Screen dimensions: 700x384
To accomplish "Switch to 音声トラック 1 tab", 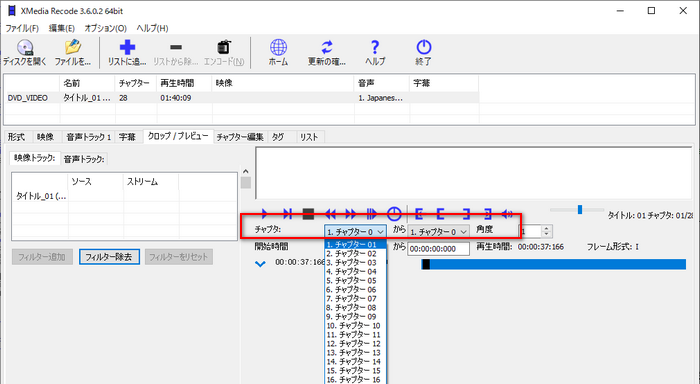I will [x=88, y=137].
